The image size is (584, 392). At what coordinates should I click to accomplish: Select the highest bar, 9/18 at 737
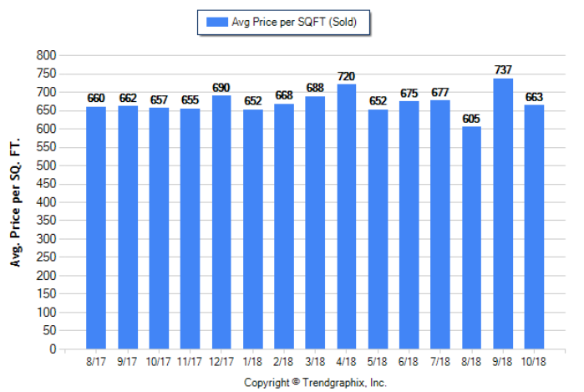pos(503,213)
